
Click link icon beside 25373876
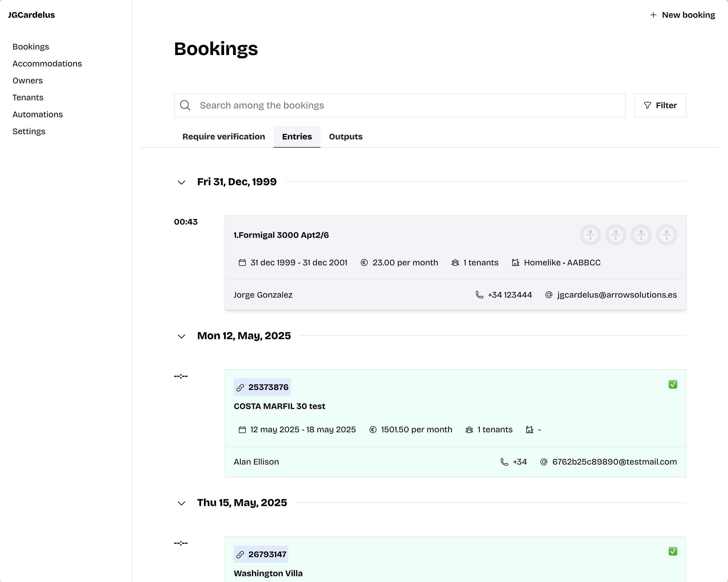240,388
